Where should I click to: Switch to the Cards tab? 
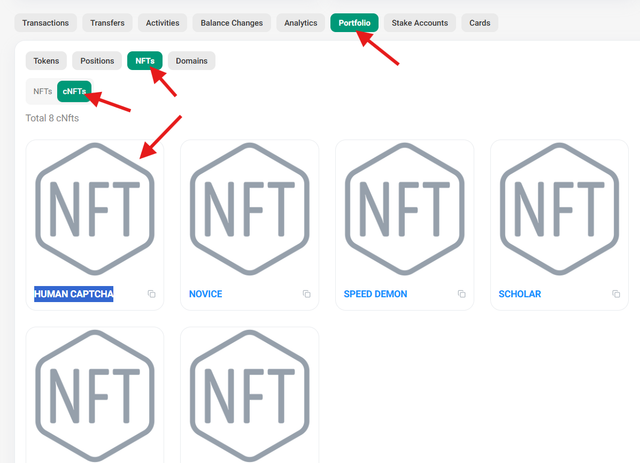click(480, 23)
